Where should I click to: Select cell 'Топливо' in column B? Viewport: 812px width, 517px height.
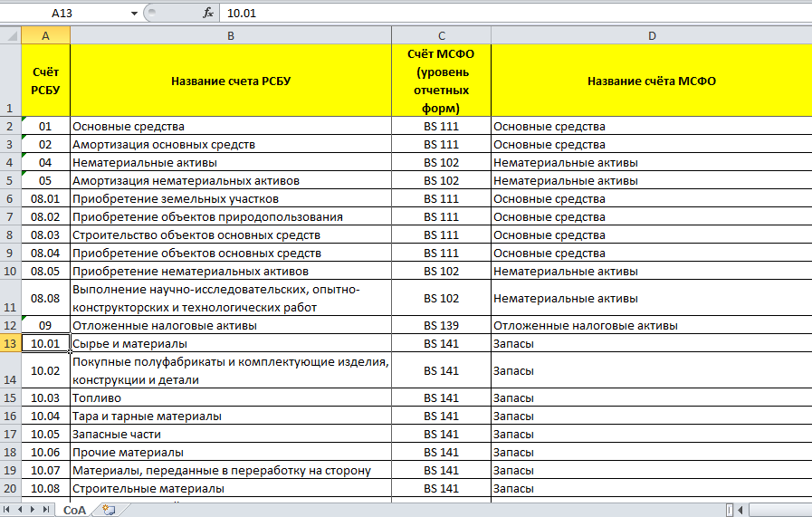(x=230, y=397)
